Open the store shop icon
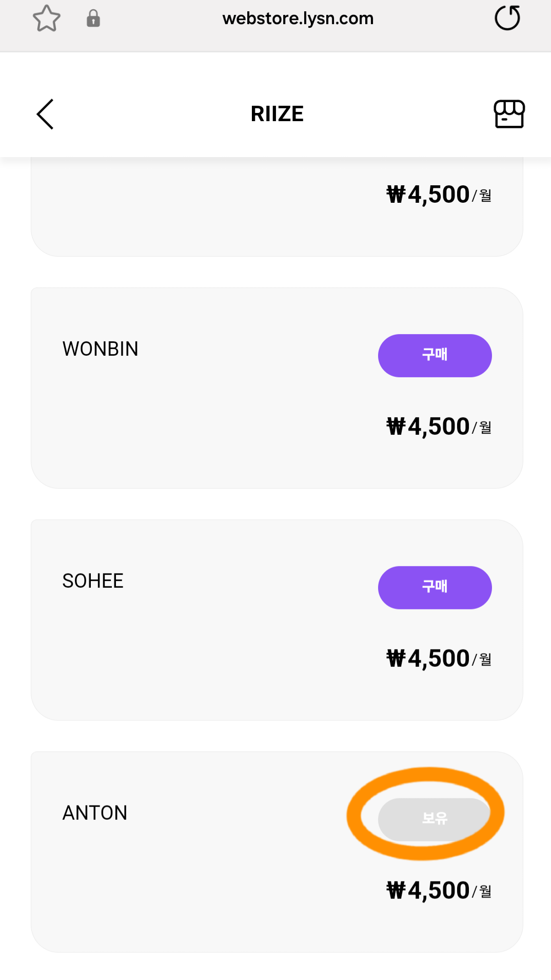Image resolution: width=551 pixels, height=980 pixels. (508, 114)
